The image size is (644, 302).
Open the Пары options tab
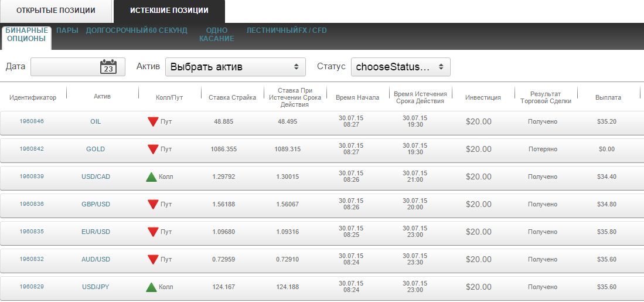point(67,30)
